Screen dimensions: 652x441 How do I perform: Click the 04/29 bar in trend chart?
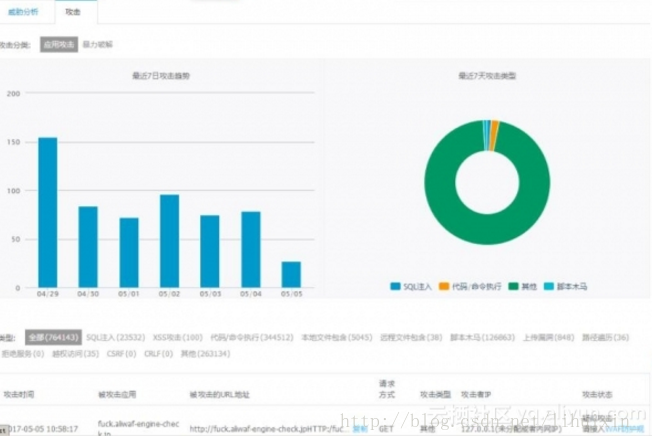tap(48, 212)
